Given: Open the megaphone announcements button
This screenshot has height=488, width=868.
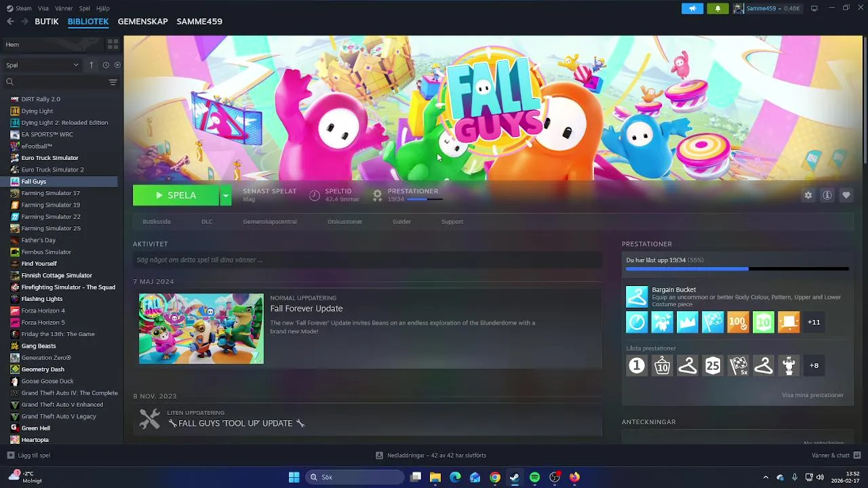Looking at the screenshot, I should click(x=692, y=8).
